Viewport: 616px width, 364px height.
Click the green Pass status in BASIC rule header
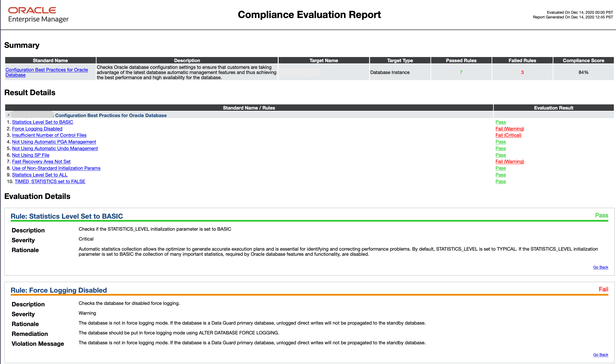(601, 215)
